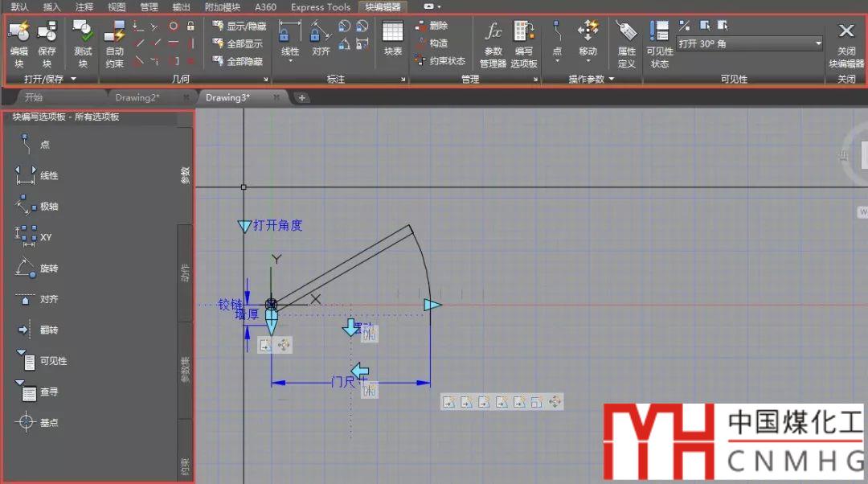Viewport: 868px width, 484px height.
Task: Click the new drawing tab plus button
Action: pyautogui.click(x=302, y=97)
